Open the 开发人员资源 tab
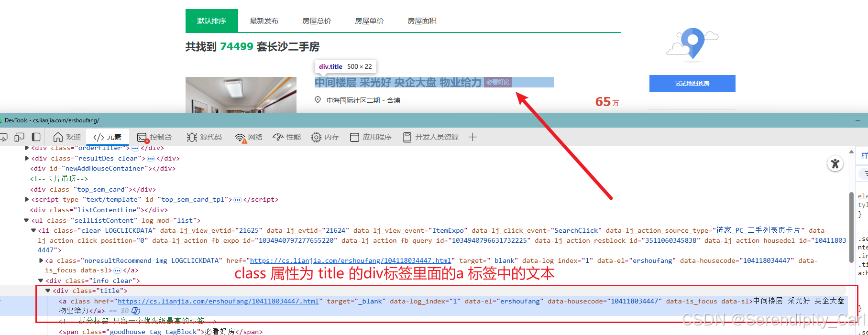This screenshot has height=335, width=868. pyautogui.click(x=431, y=137)
